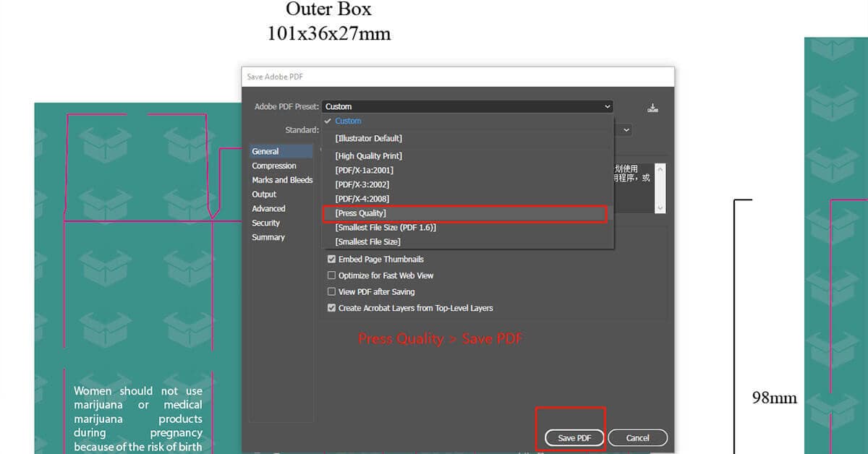Choose the [PDF/X-3:2002] preset
Viewport: 868px width, 454px height.
[467, 185]
